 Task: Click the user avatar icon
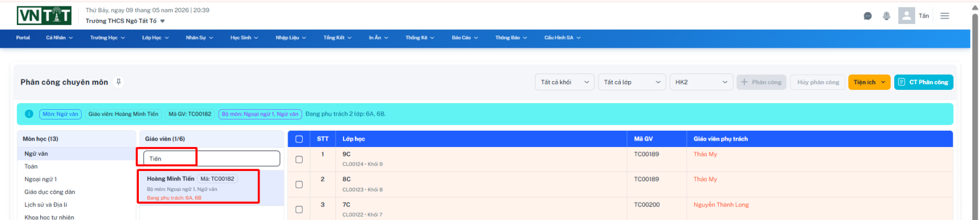click(x=907, y=15)
